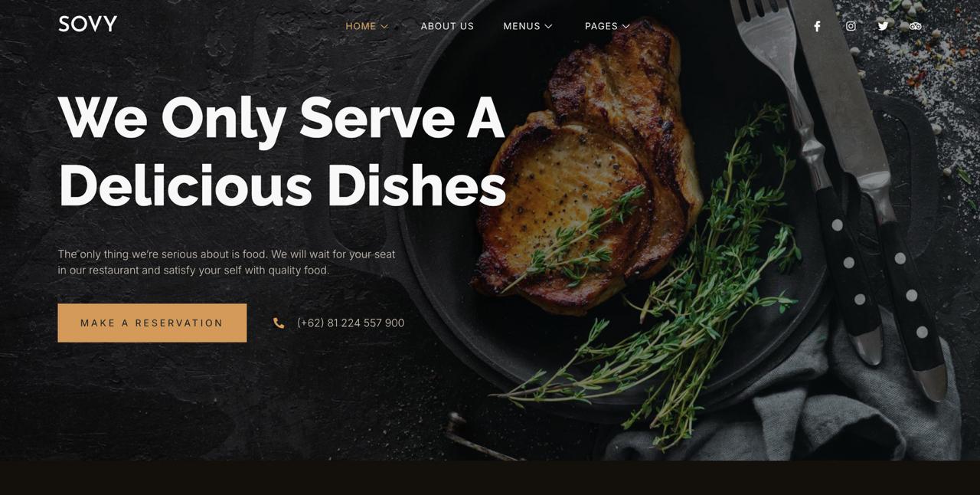980x495 pixels.
Task: Expand the chevron next to MENUS
Action: (x=548, y=26)
